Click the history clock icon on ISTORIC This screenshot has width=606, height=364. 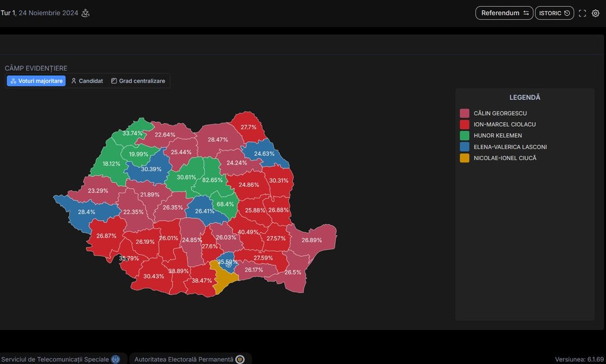tap(567, 13)
